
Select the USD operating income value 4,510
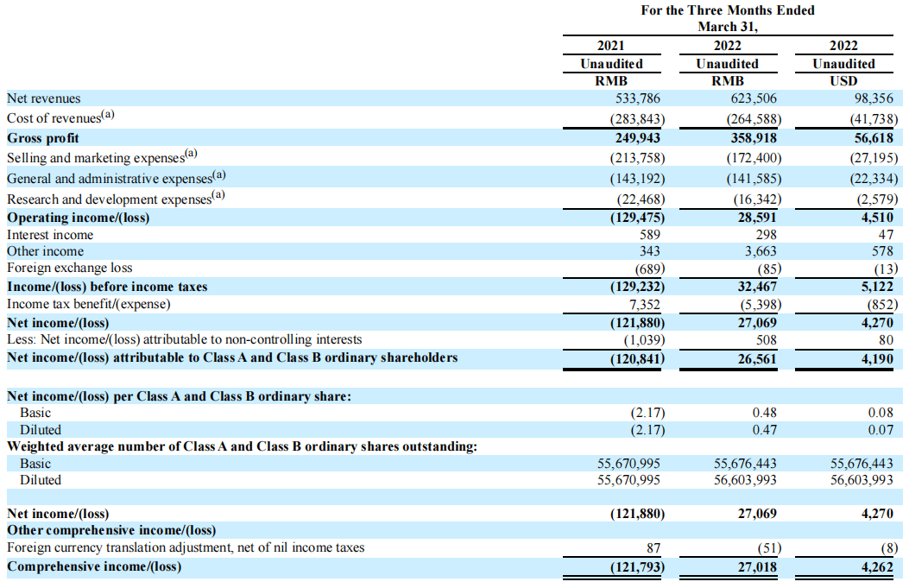[x=881, y=218]
